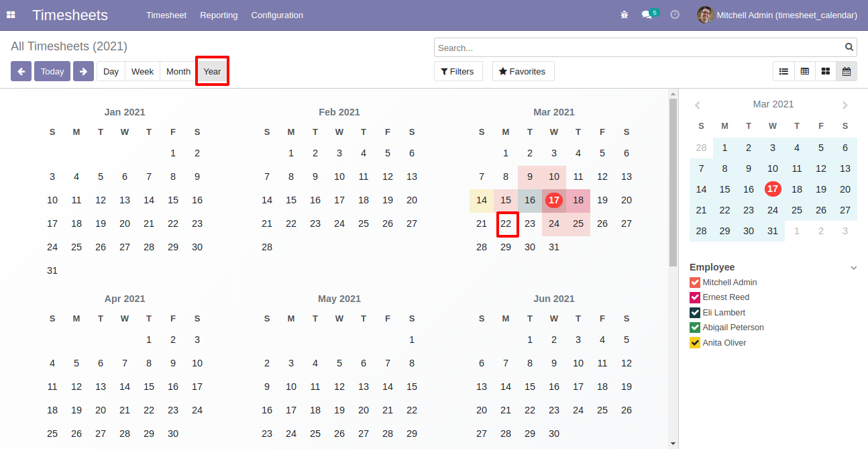Toggle Ernest Reed employee checkbox

695,297
